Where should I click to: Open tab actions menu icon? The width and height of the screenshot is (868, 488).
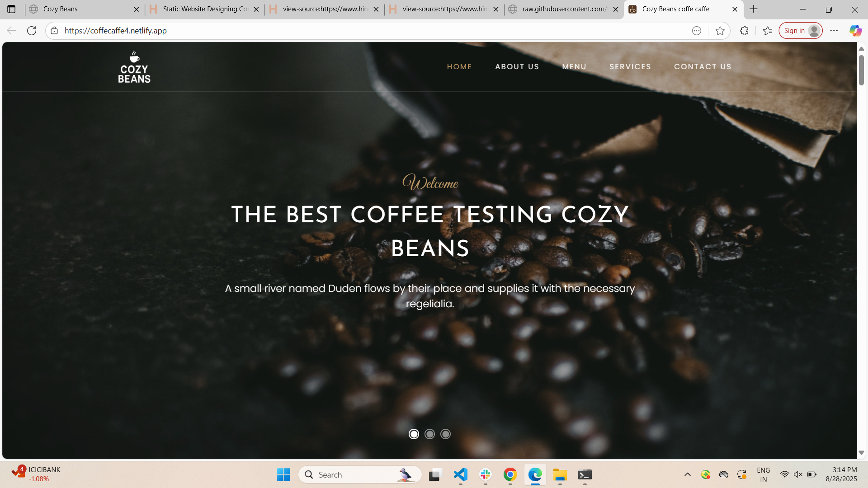(11, 9)
